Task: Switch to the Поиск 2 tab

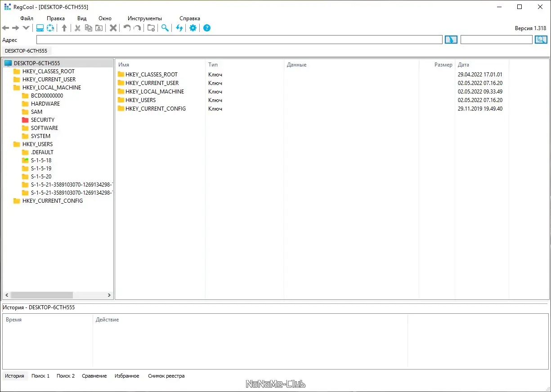Action: [x=66, y=376]
